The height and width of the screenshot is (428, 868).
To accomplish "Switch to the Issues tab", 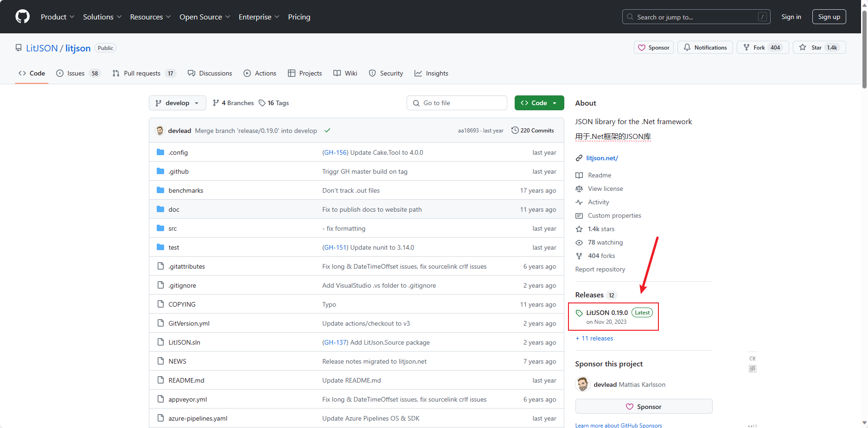I will coord(78,73).
